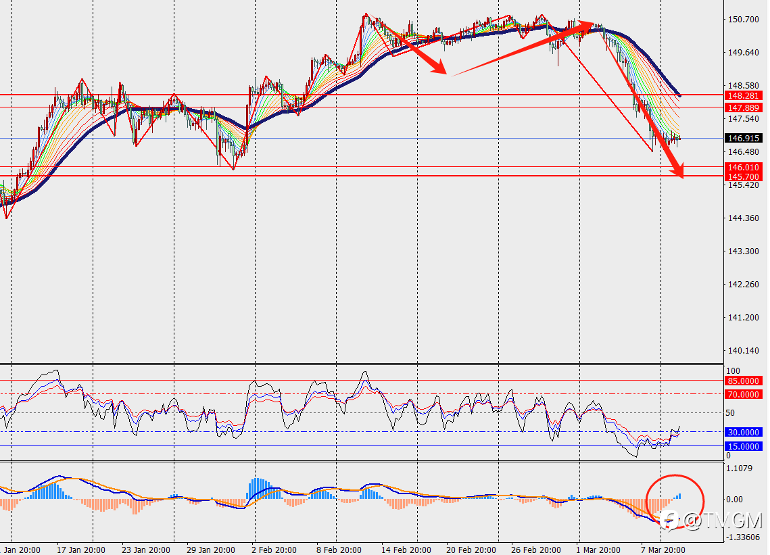The height and width of the screenshot is (555, 770).
Task: Select the 70.0000 indicator level label
Action: coord(743,394)
